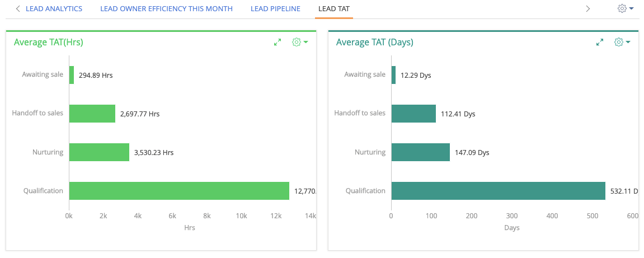The image size is (644, 258).
Task: Click the Average TAT (Days) panel title
Action: tap(375, 43)
